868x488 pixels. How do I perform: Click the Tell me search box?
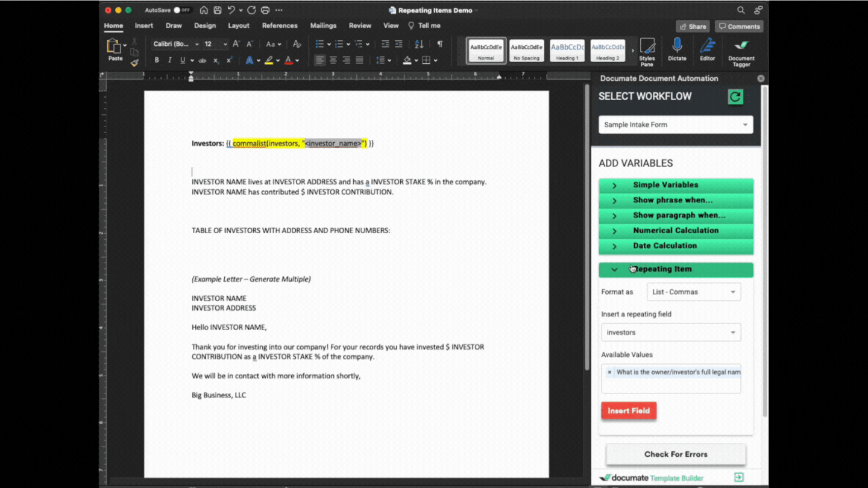pyautogui.click(x=424, y=26)
